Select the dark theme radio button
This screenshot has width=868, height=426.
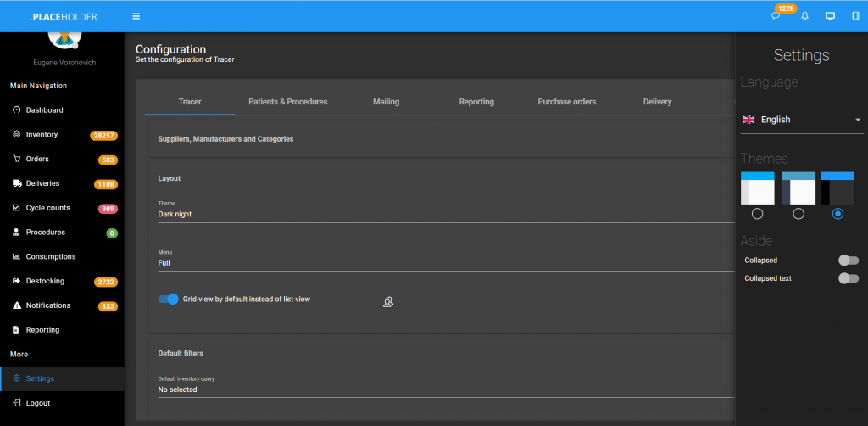click(x=837, y=214)
